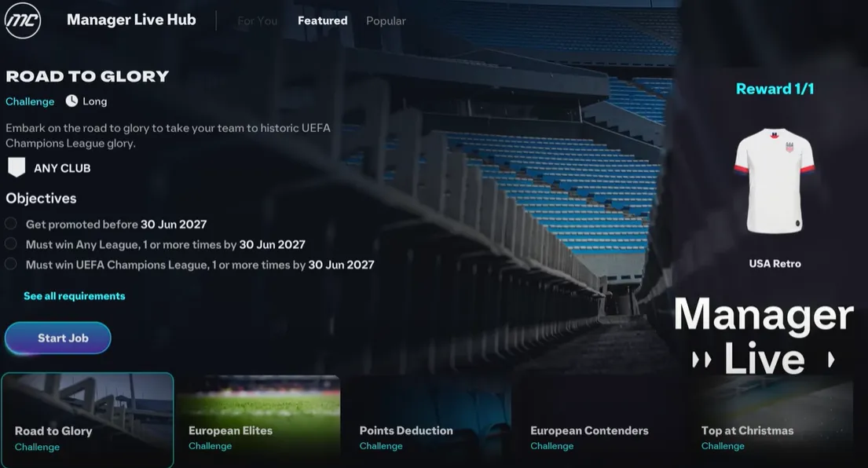868x468 pixels.
Task: Toggle the Must win Any League circle
Action: (10, 244)
